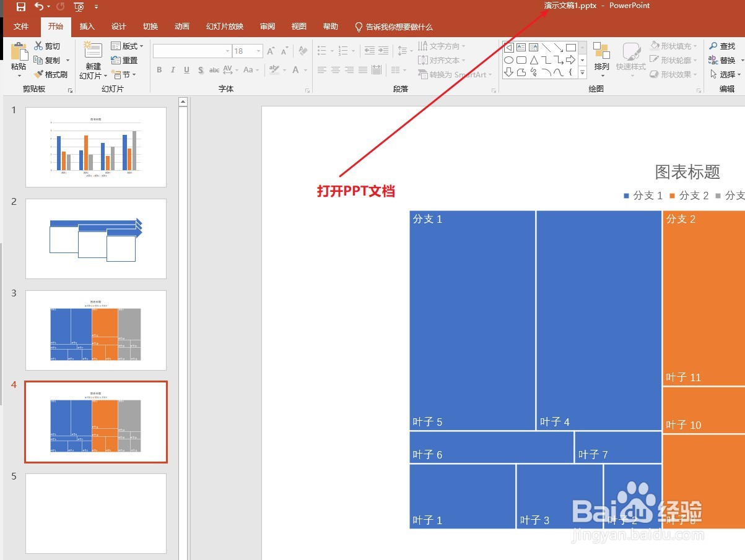
Task: Align text right in paragraph group
Action: pos(349,70)
